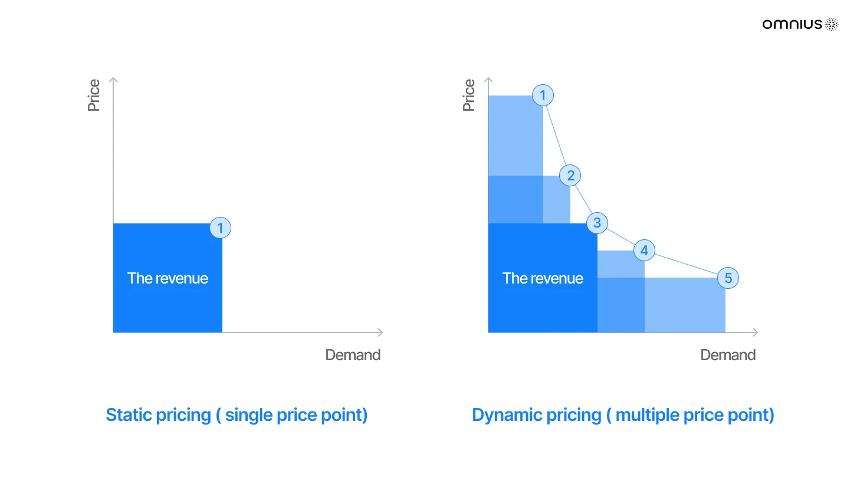This screenshot has width=857, height=504.
Task: Click the demand axis arrowhead of dynamic chart
Action: tap(755, 332)
